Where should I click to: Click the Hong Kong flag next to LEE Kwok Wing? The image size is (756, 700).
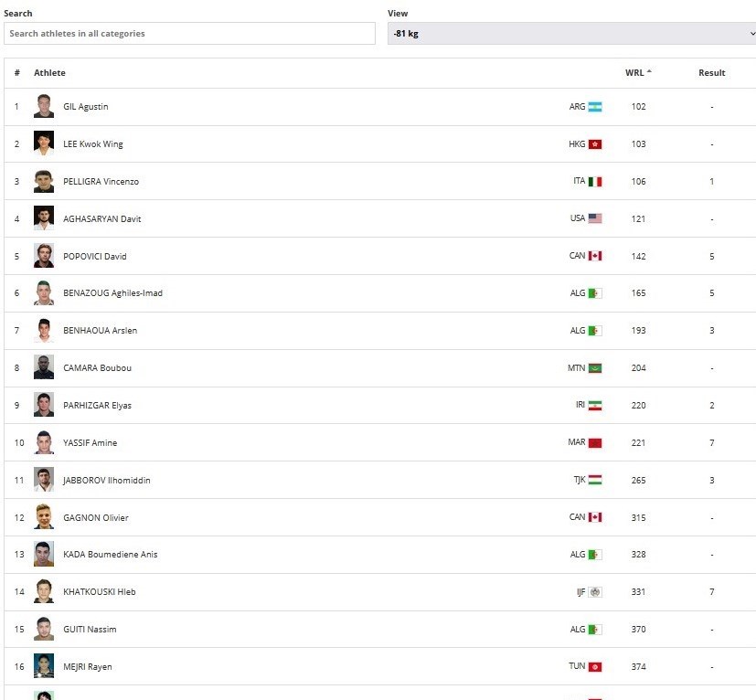tap(595, 144)
